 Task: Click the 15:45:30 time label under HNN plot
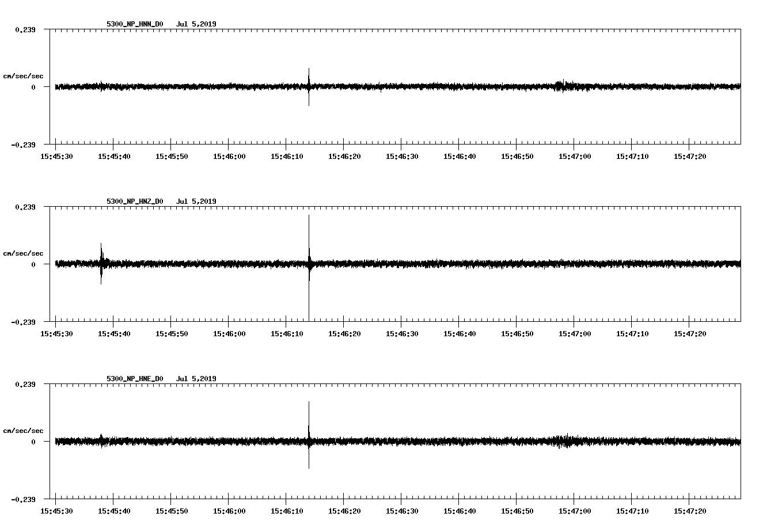tap(56, 156)
